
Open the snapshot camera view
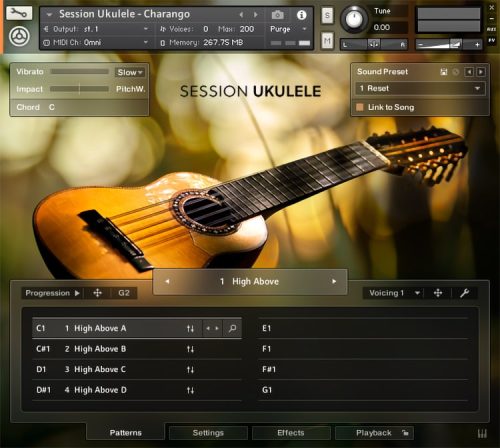click(x=277, y=15)
